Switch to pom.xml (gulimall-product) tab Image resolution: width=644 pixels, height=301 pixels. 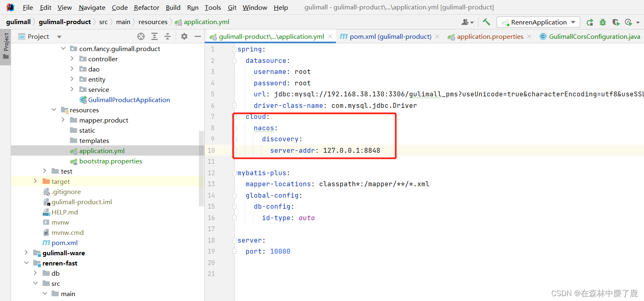pos(390,36)
